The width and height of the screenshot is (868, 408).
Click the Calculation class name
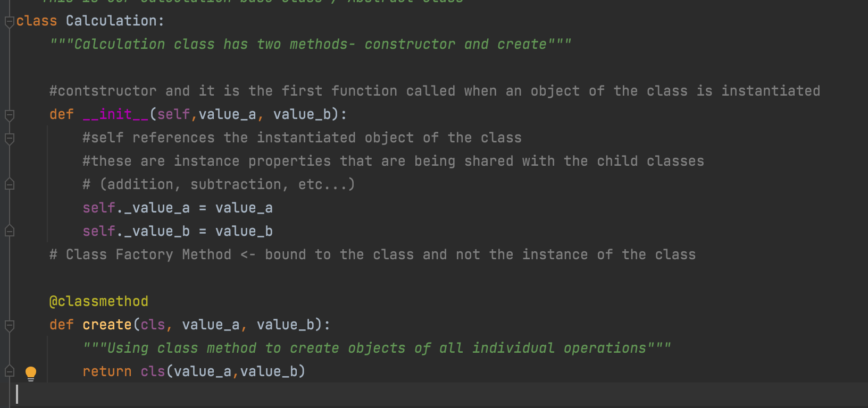[x=111, y=21]
